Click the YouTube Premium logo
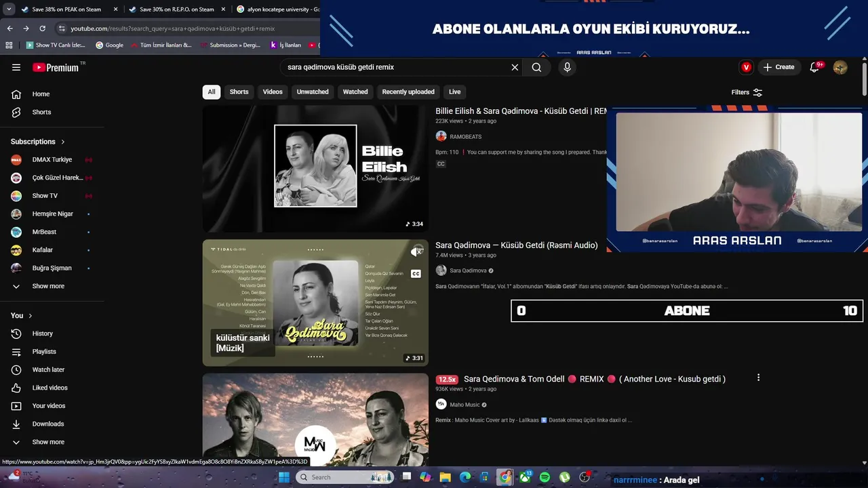The image size is (868, 488). pyautogui.click(x=56, y=67)
